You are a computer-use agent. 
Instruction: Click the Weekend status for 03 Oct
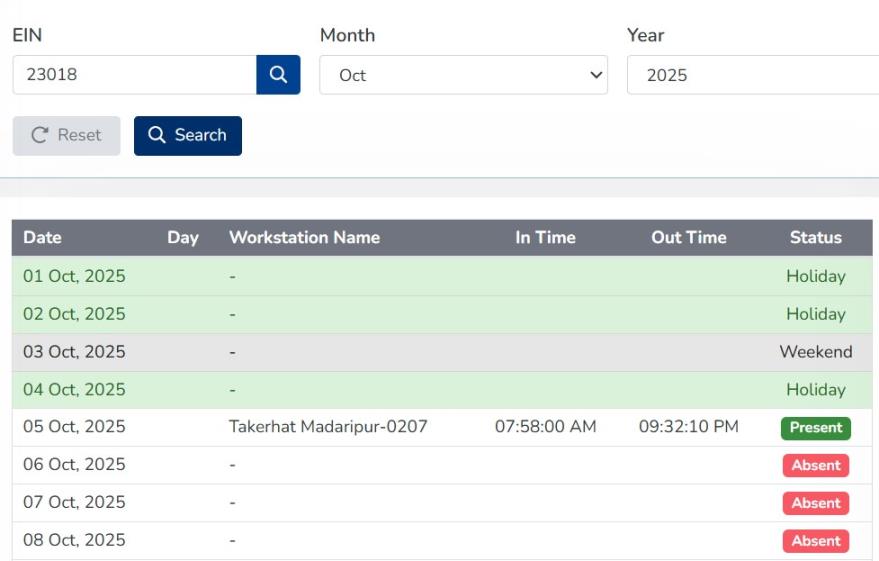815,352
